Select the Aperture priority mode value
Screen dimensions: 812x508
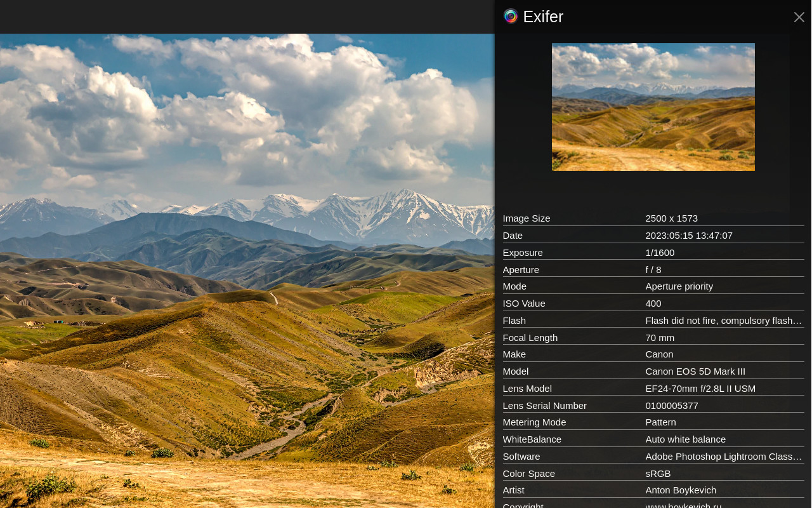[x=679, y=286]
